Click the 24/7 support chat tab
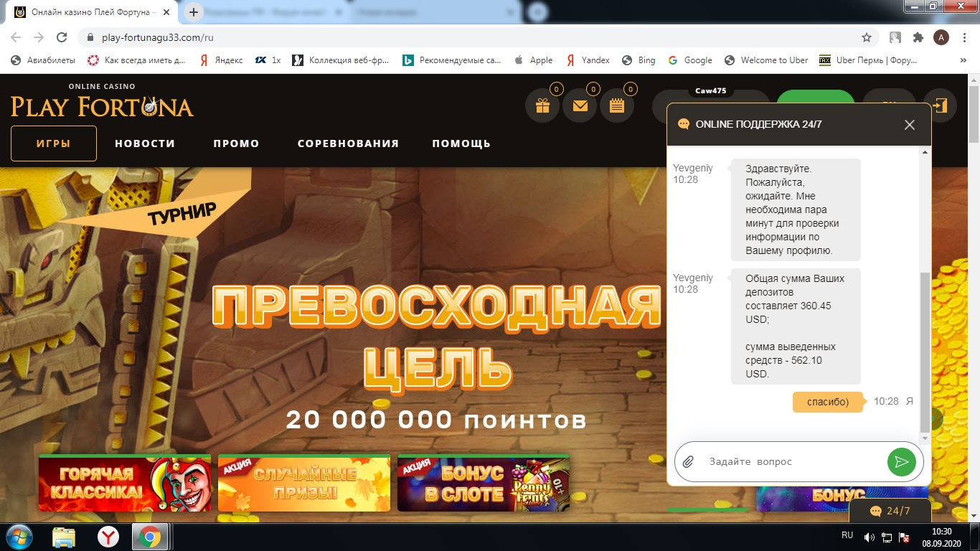980x551 pixels. click(x=890, y=511)
